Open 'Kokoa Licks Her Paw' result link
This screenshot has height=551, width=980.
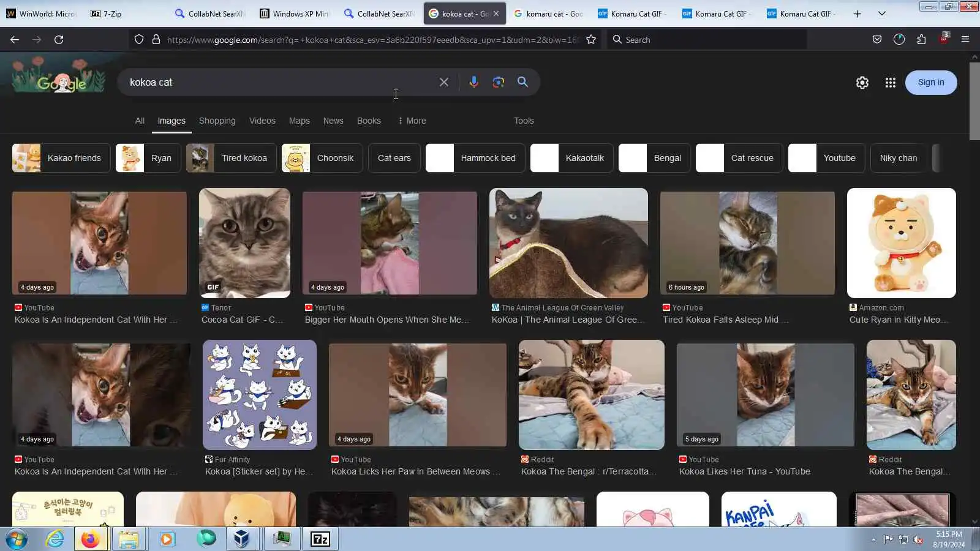tap(416, 471)
